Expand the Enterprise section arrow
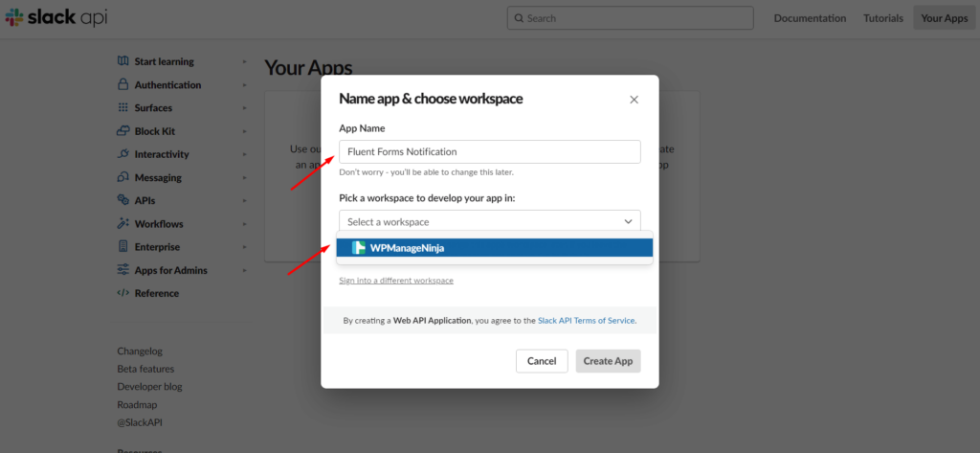 [x=244, y=247]
